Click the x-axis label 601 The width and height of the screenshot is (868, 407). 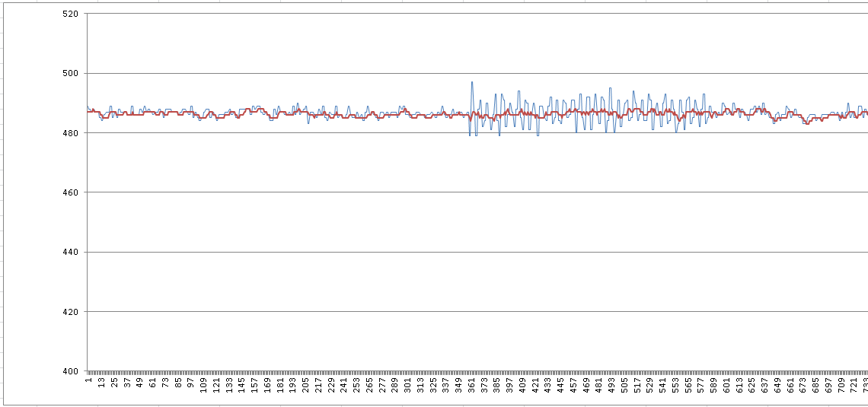[x=727, y=384]
